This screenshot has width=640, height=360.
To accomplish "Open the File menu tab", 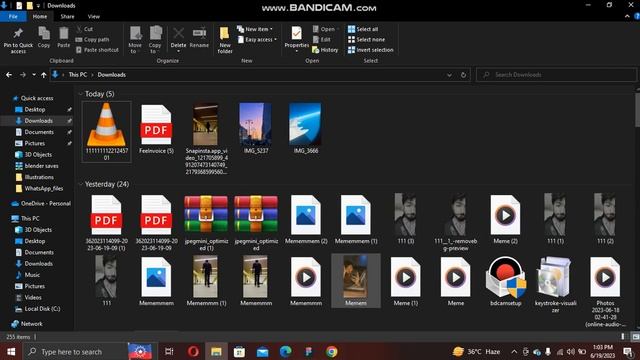I will pos(13,16).
